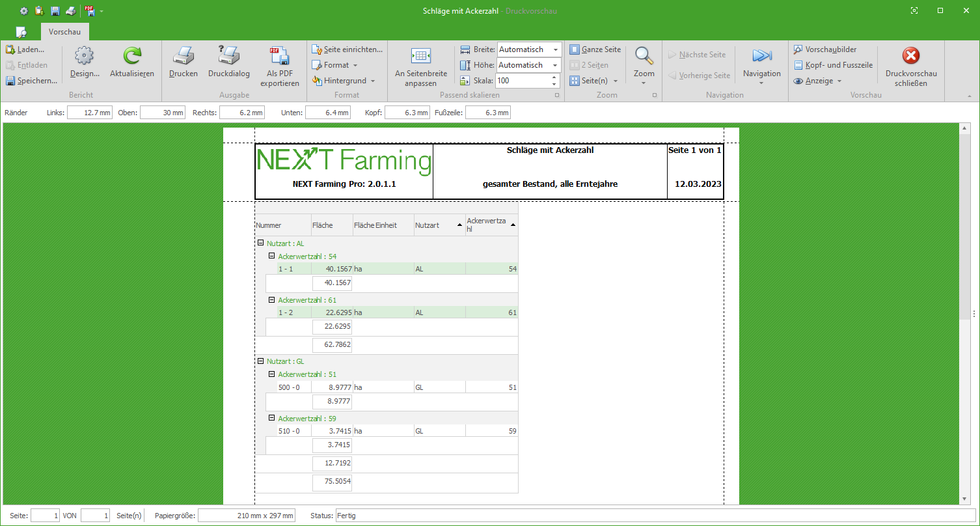This screenshot has height=526, width=980.
Task: Select the Vorschau ribbon tab
Action: coord(64,32)
